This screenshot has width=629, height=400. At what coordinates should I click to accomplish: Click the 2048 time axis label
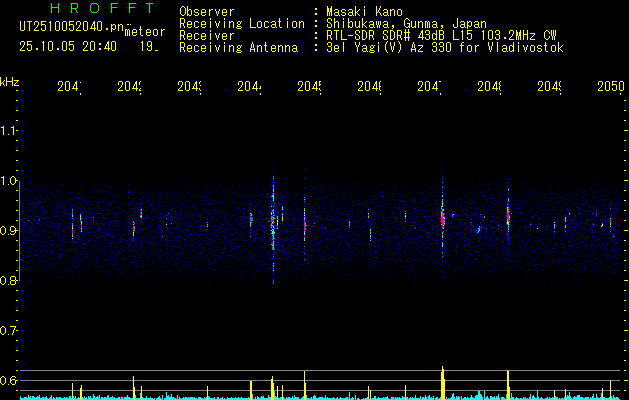coord(490,86)
